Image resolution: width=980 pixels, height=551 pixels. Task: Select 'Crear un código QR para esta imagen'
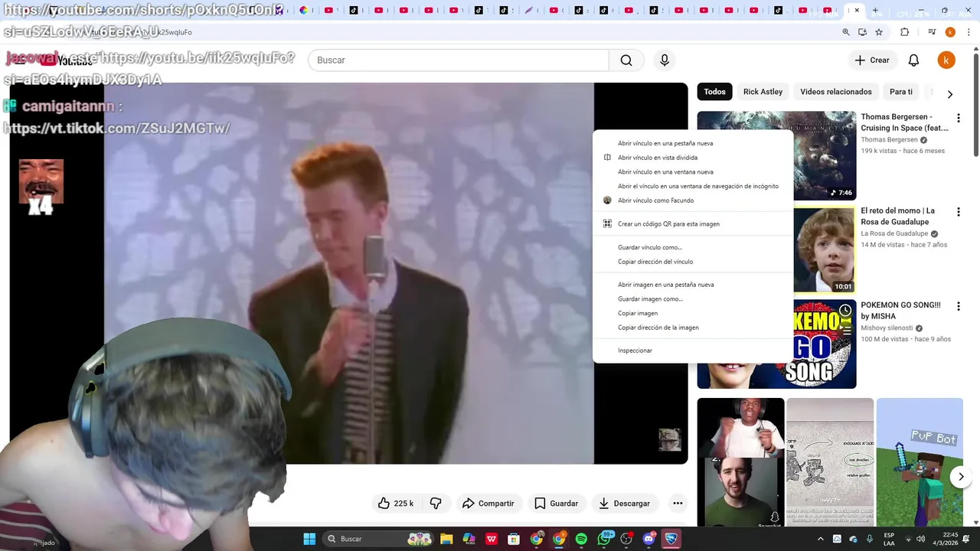pyautogui.click(x=693, y=224)
